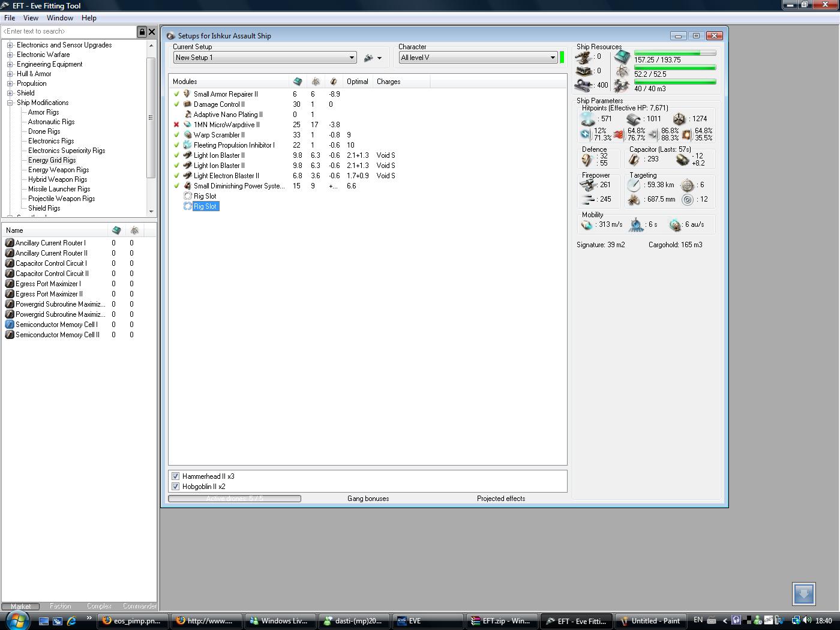Click the Semiconductor Memory Cell I icon
The height and width of the screenshot is (630, 840).
[10, 325]
